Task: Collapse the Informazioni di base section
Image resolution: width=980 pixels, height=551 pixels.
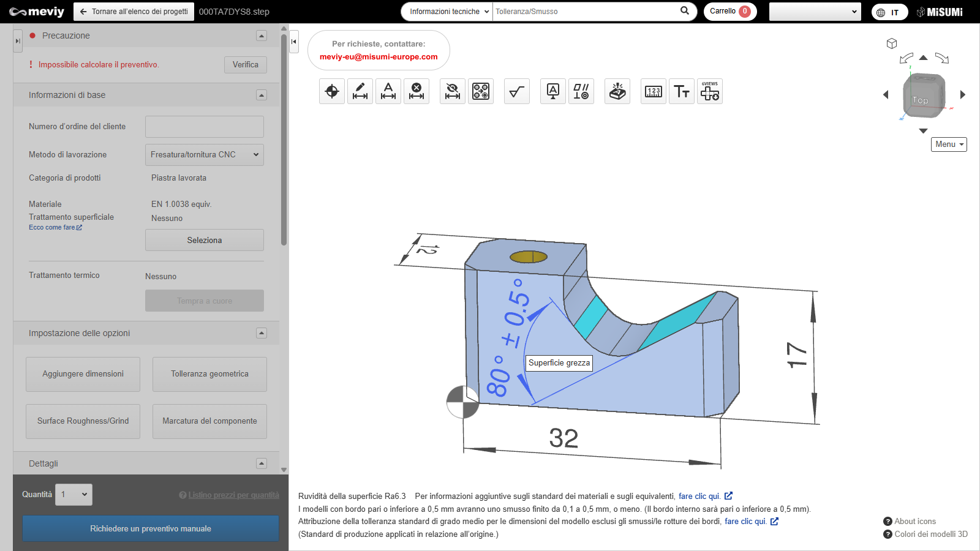Action: [x=262, y=95]
